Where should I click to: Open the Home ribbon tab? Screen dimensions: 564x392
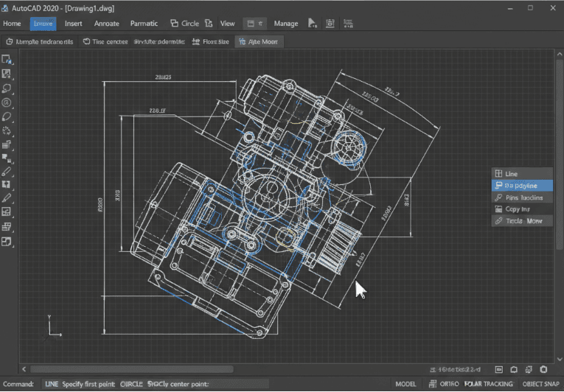[x=12, y=24]
